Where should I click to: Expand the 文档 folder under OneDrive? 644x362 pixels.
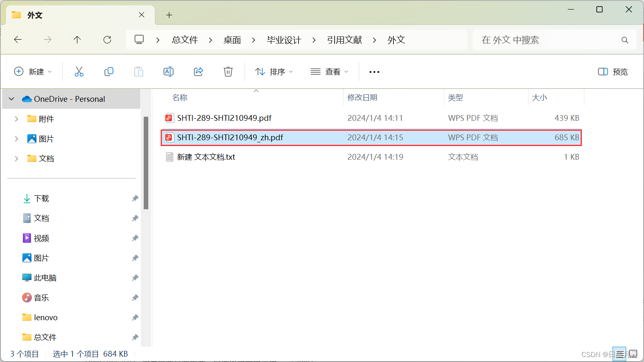pyautogui.click(x=16, y=158)
